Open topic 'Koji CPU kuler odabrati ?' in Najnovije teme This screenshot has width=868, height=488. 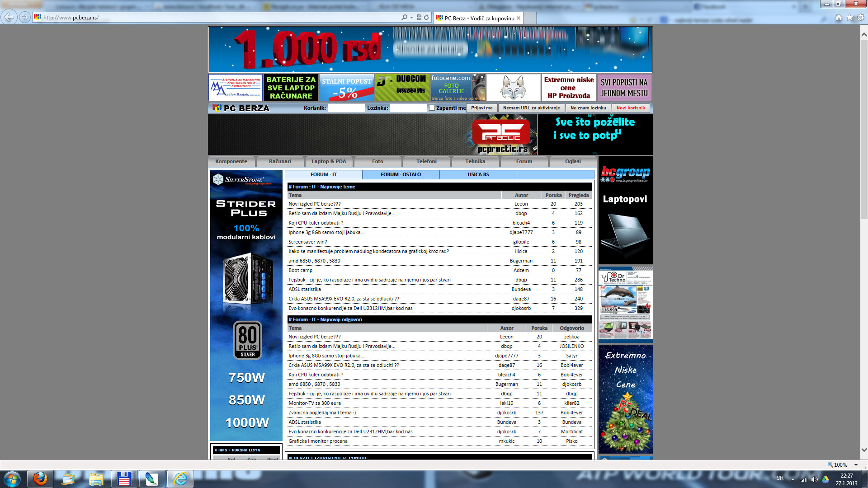(x=316, y=223)
